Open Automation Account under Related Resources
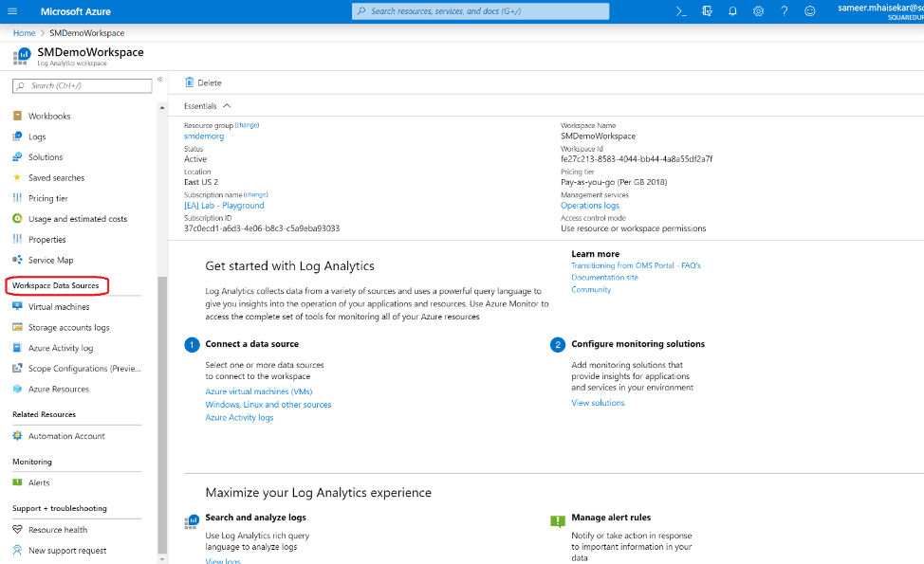This screenshot has height=564, width=924. 66,436
